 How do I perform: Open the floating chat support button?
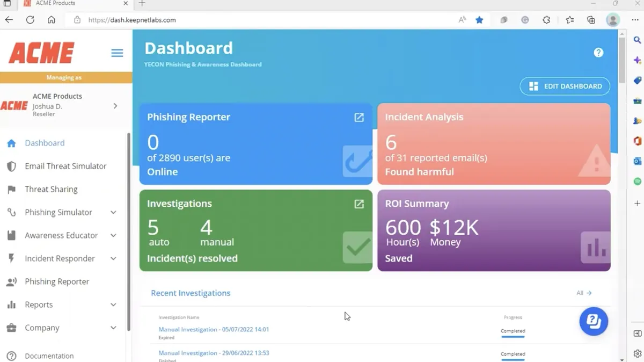(x=594, y=321)
